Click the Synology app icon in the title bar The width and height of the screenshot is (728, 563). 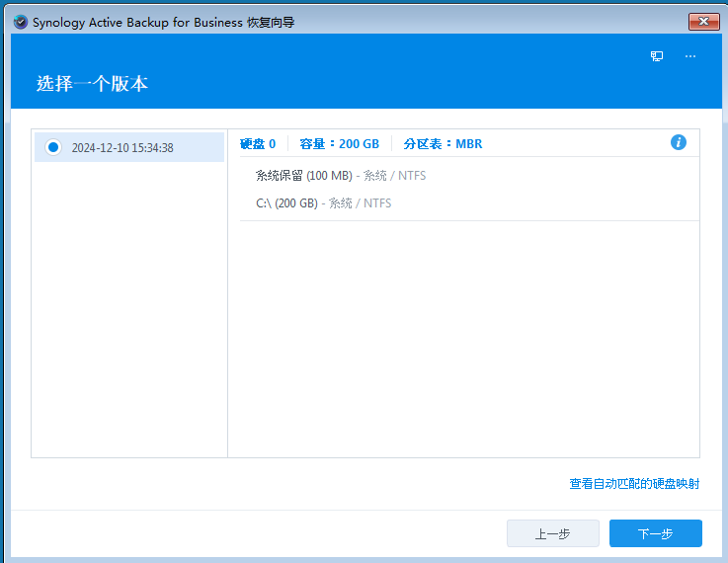[20, 22]
